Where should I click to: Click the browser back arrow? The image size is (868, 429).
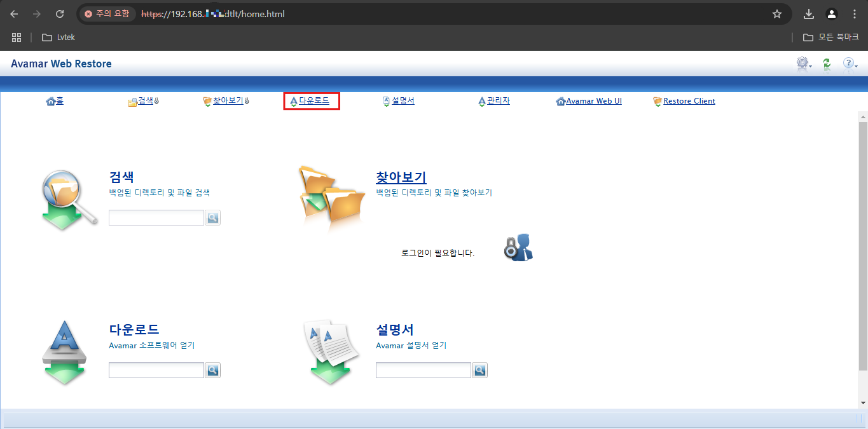pyautogui.click(x=14, y=13)
